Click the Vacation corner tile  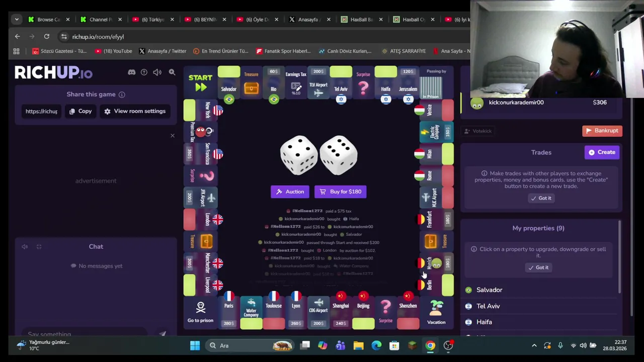coord(436,313)
